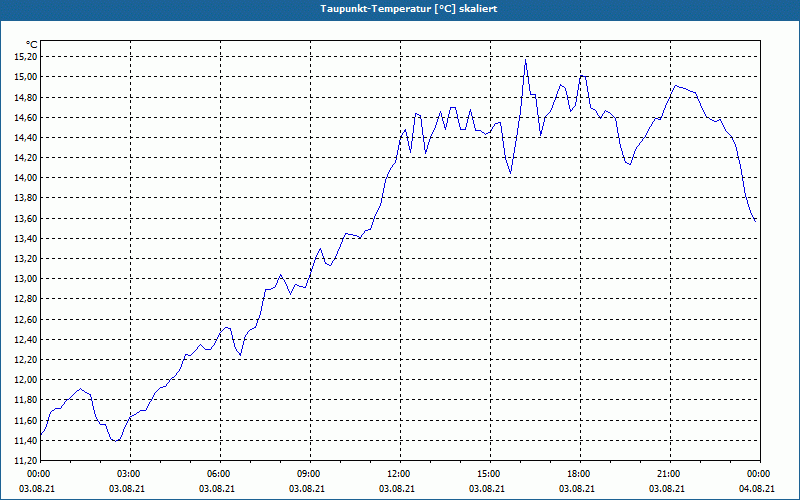Select the 12:00 time label
Image resolution: width=800 pixels, height=500 pixels.
(x=400, y=474)
